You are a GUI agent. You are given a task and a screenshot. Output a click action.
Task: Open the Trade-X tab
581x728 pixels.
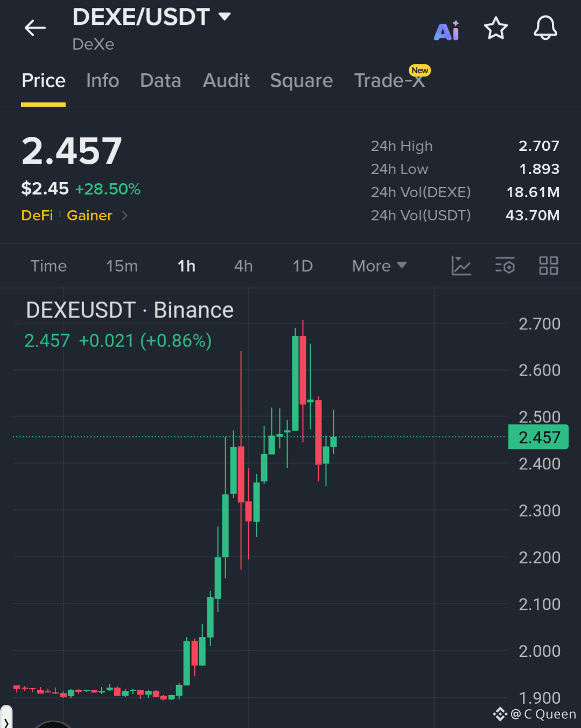390,81
